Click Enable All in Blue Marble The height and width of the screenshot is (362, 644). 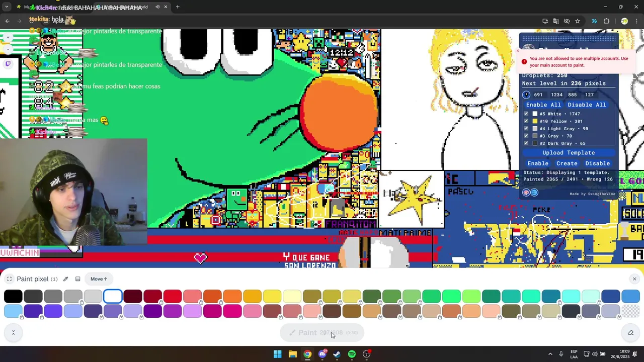(x=543, y=105)
